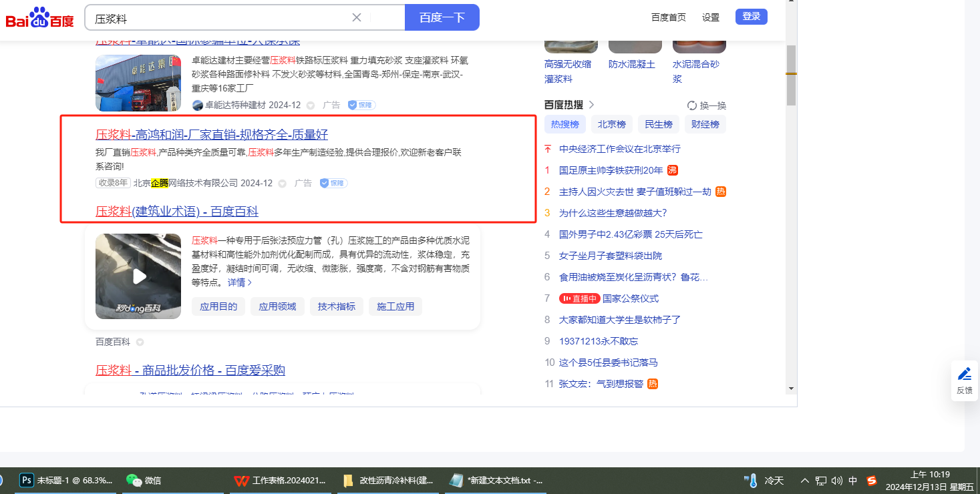980x494 pixels.
Task: Click the 换一换 refresh icon
Action: click(692, 105)
